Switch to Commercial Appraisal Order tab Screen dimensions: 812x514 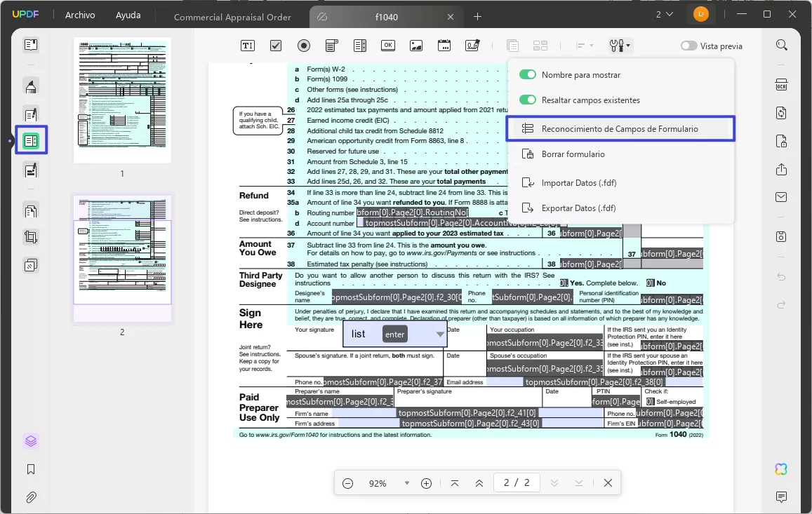pos(232,17)
